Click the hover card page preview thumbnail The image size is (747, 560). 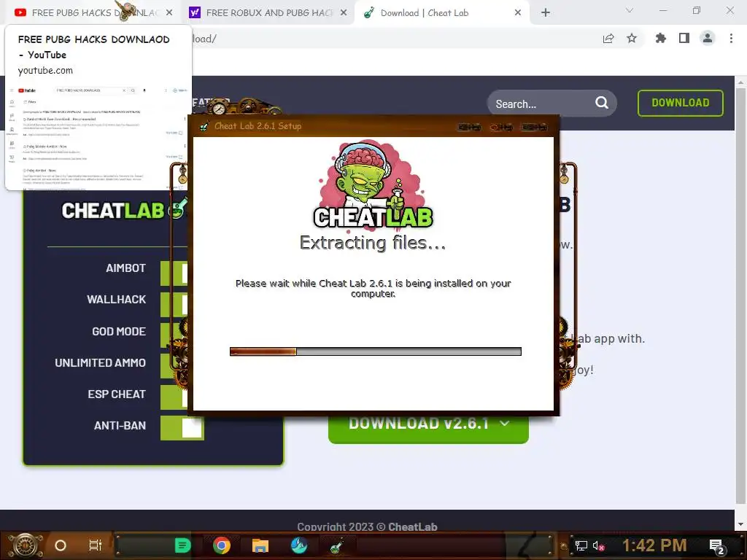(x=98, y=137)
